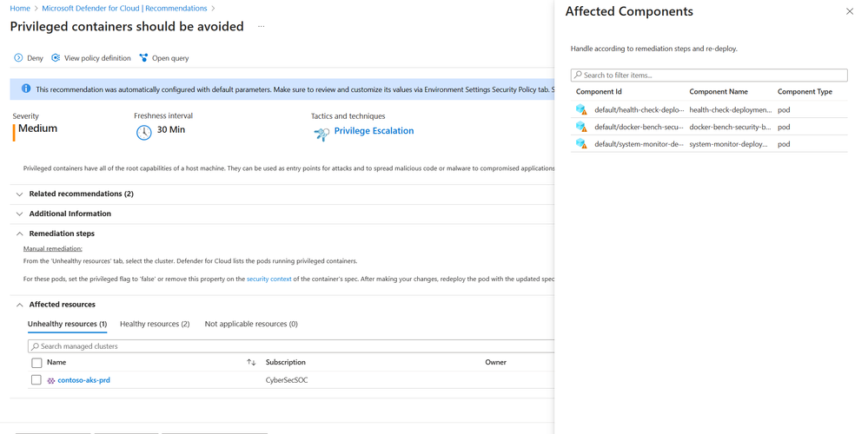Click the Name column sort arrows
This screenshot has height=434, width=868.
(251, 362)
